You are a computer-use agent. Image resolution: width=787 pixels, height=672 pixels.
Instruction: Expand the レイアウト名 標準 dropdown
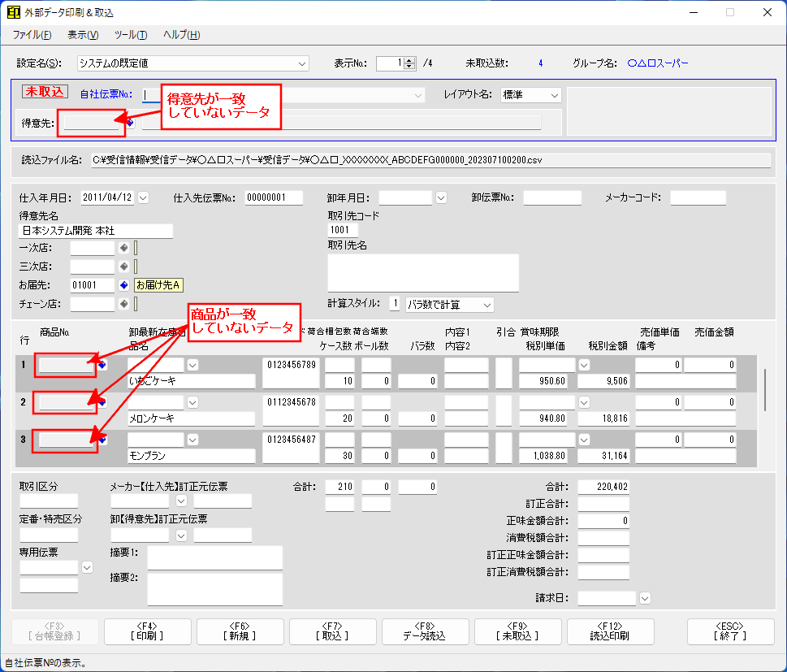(555, 95)
